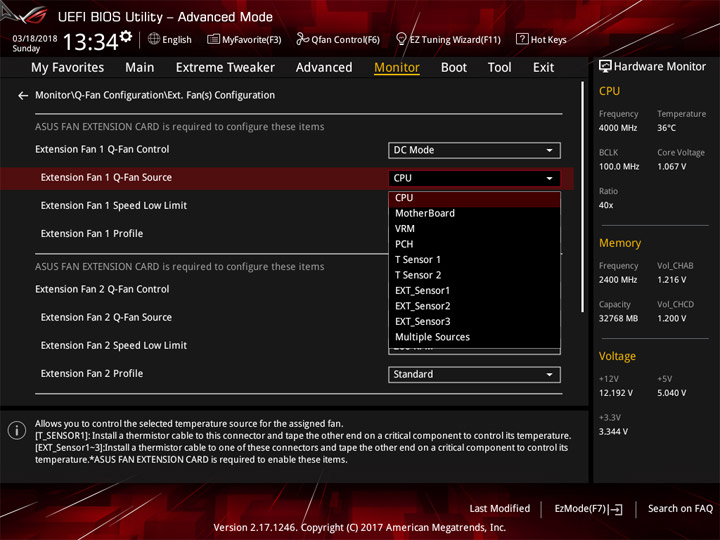The width and height of the screenshot is (720, 540).
Task: Open Qfan Control(F6) fan icon
Action: point(302,39)
